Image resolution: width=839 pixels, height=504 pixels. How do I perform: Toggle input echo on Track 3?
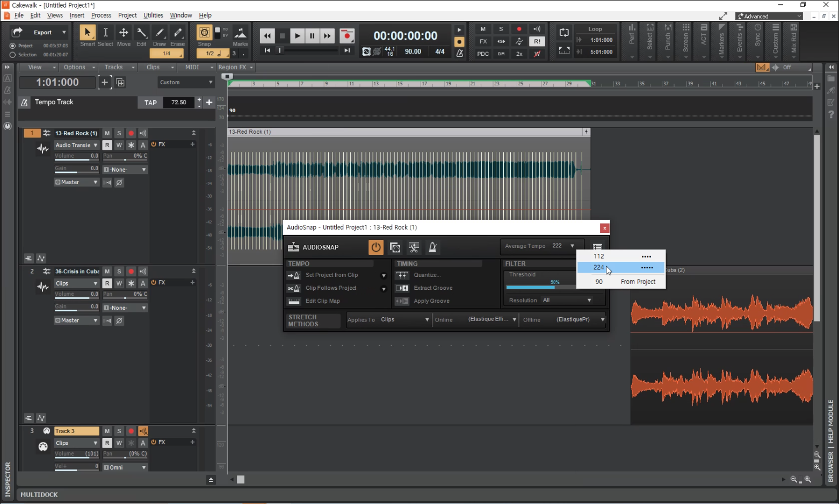point(143,432)
